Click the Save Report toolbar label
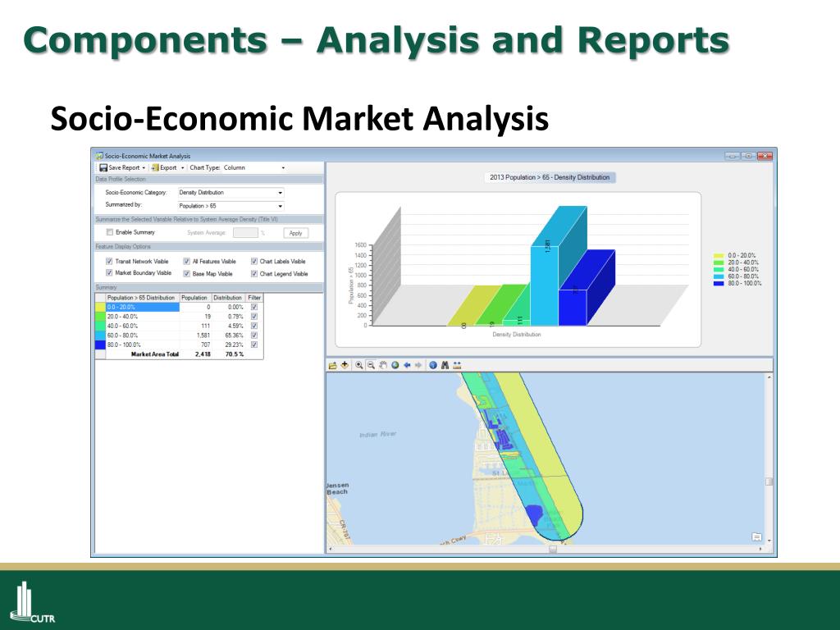Viewport: 840px width, 630px height. [x=124, y=167]
